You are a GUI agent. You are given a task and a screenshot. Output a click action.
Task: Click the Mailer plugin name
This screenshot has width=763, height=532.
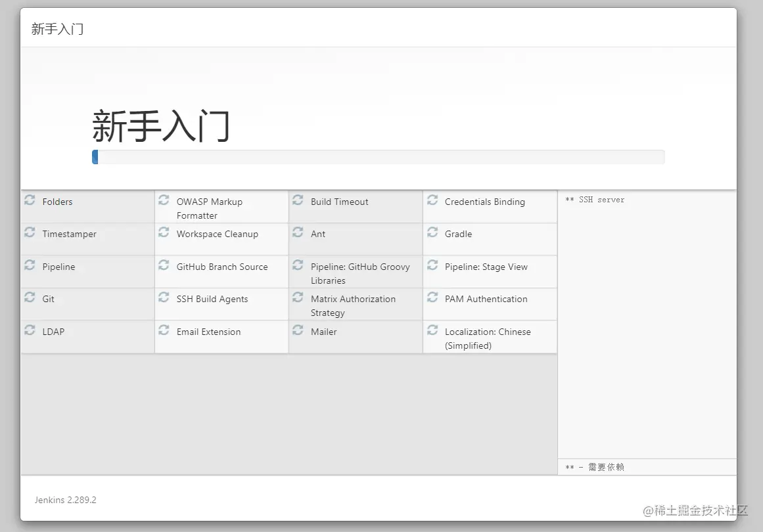[323, 332]
